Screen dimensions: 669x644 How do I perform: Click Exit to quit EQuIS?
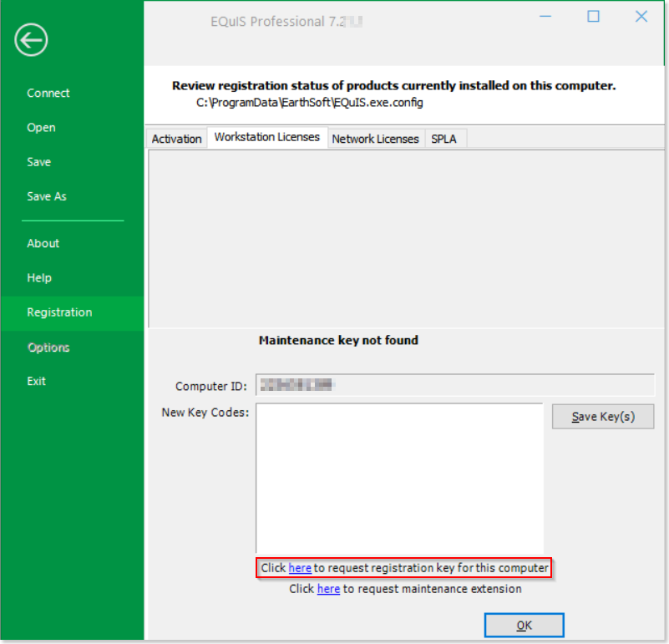coord(36,381)
